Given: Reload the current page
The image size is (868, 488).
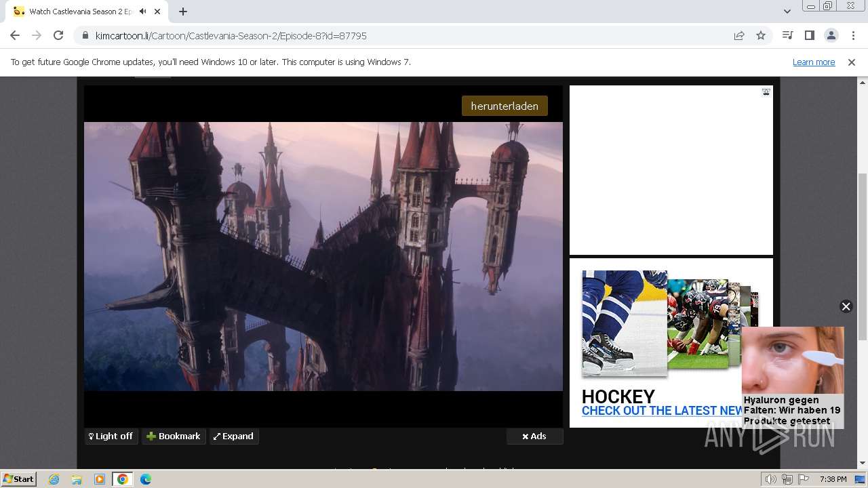Looking at the screenshot, I should 58,35.
